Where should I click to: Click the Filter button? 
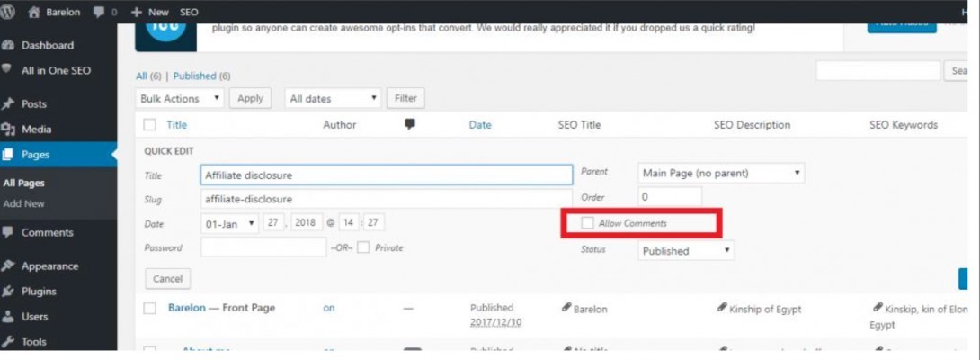405,98
